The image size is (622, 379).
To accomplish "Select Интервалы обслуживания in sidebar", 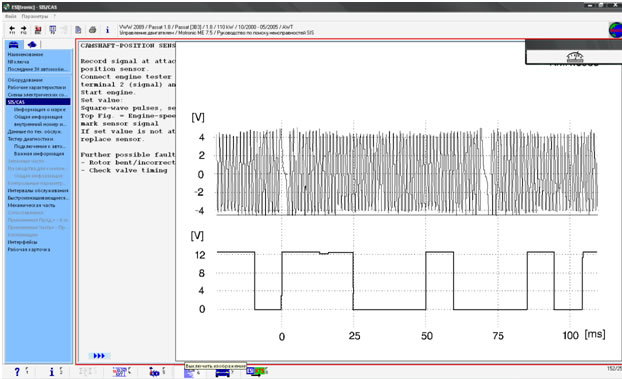I will 38,190.
